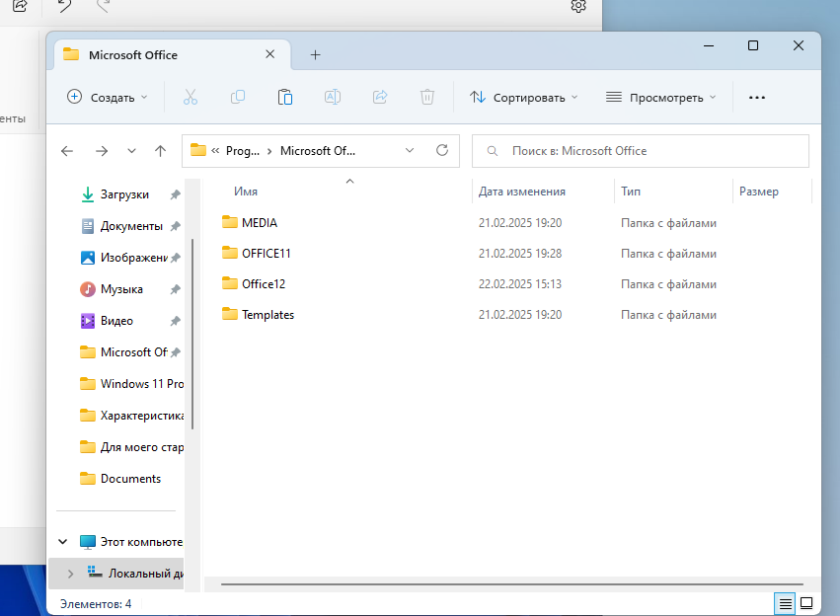Click the MEDIA folder icon
This screenshot has height=616, width=840.
pos(230,222)
